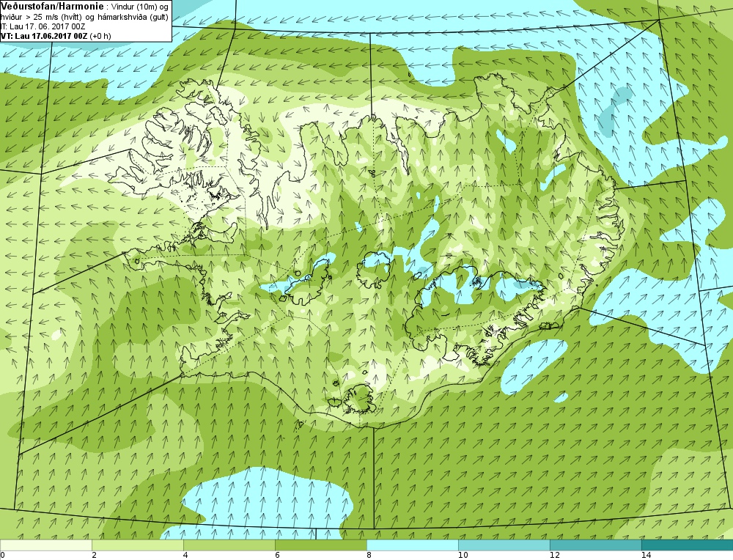Screen dimensions: 733x560
Task: Click the teal 12–14 legend swatch
Action: (x=596, y=545)
